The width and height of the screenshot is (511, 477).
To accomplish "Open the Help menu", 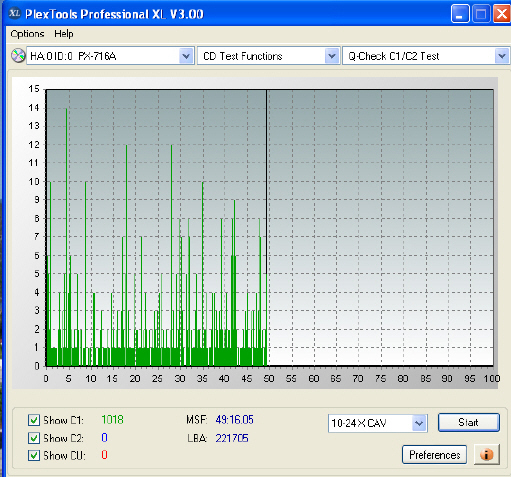I will (64, 34).
